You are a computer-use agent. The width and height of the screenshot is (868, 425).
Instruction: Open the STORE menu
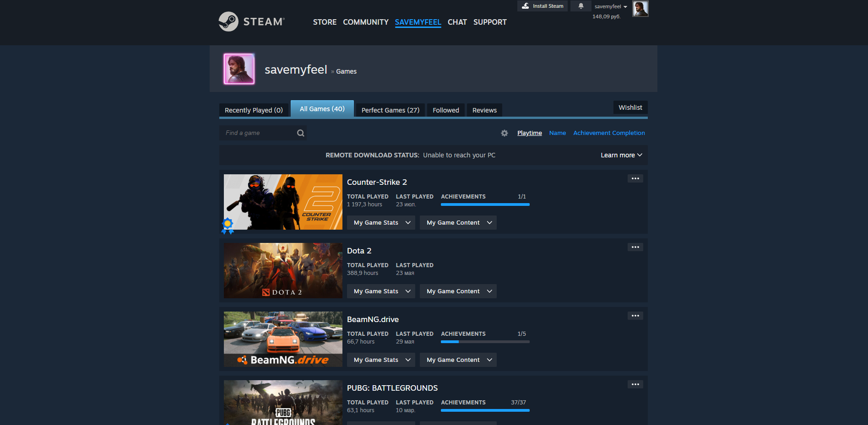325,22
